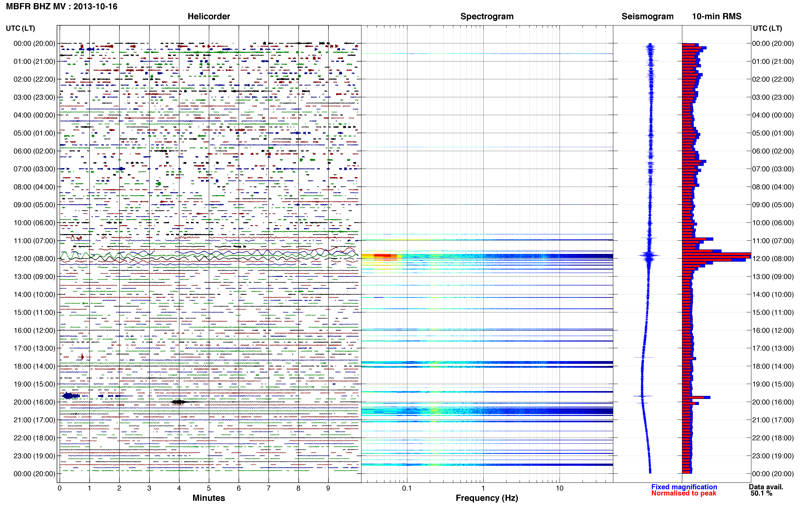The width and height of the screenshot is (812, 508).
Task: Click the thick spectrogram band after 20:00
Action: (x=487, y=411)
